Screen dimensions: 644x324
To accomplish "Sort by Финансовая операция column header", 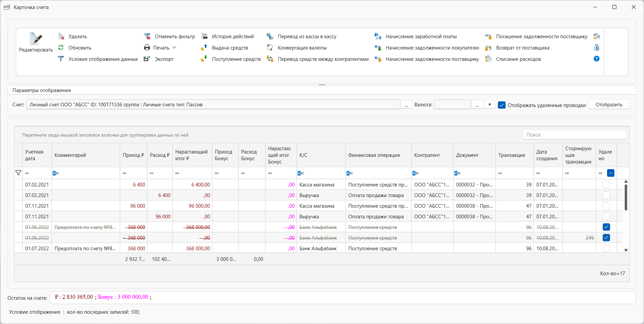I will pyautogui.click(x=378, y=155).
